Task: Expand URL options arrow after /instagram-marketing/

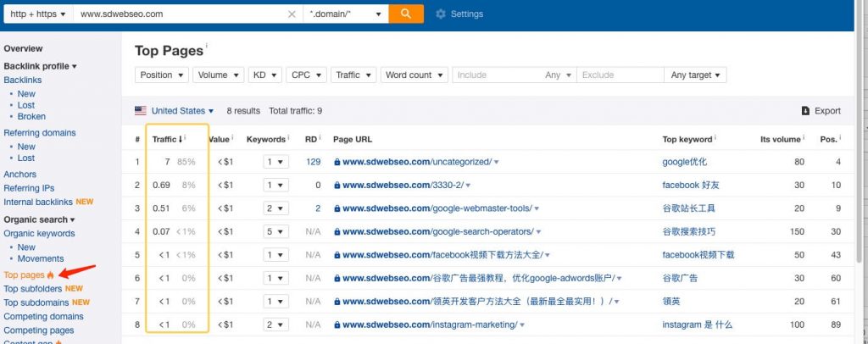Action: click(x=522, y=325)
